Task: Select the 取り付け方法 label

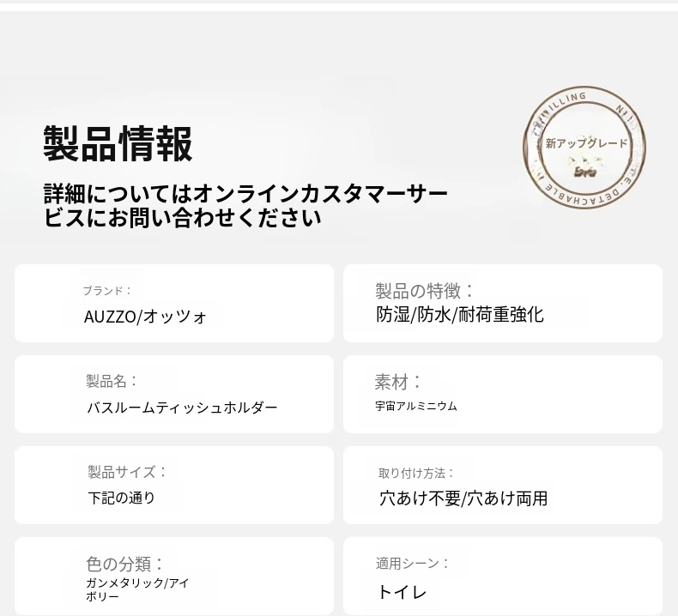Action: (x=416, y=473)
